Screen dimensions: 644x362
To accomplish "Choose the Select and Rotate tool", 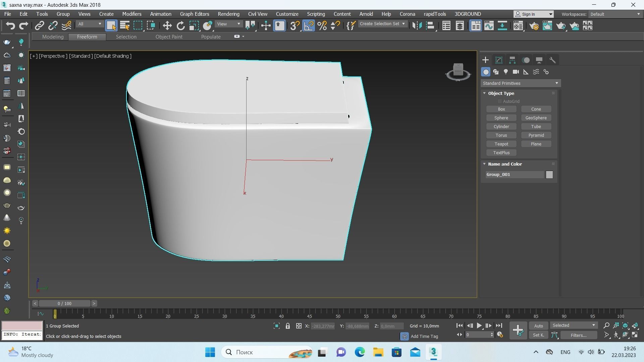I will pyautogui.click(x=180, y=26).
